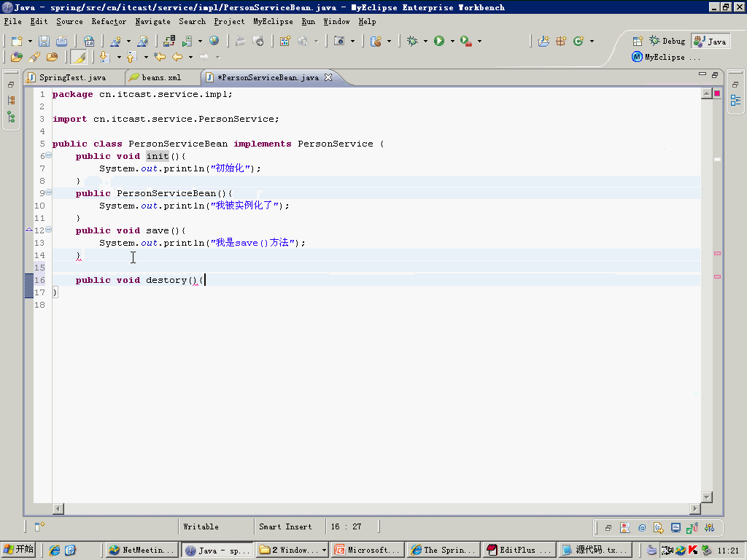Click the outline view icon in right sidebar
Screen dimensions: 747x560
click(x=735, y=101)
